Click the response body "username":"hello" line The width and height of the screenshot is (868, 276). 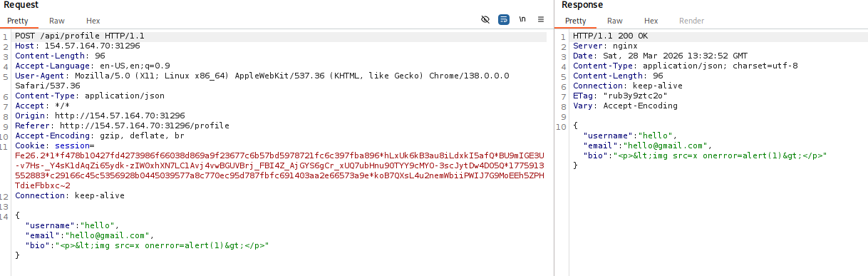[x=630, y=136]
